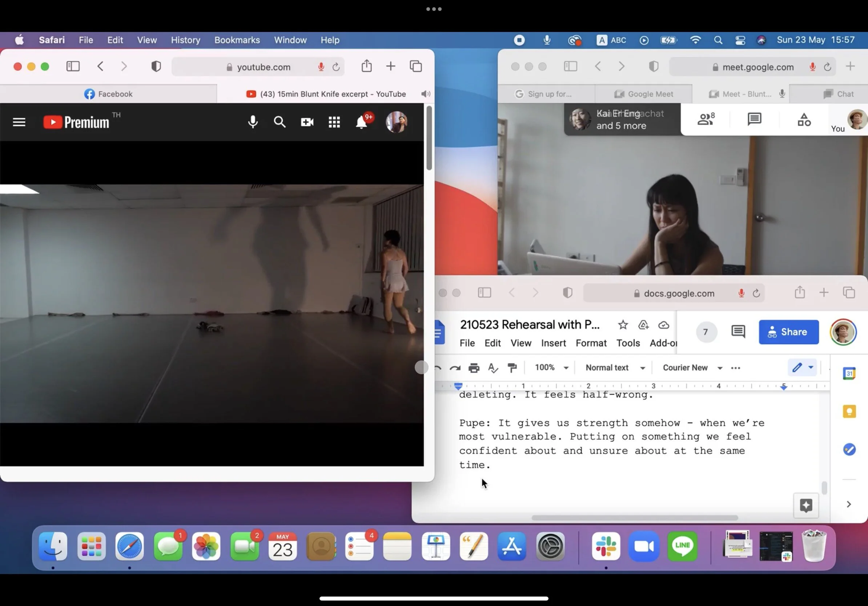Screen dimensions: 868x606
Task: Open the Normal text style dropdown
Action: point(614,367)
